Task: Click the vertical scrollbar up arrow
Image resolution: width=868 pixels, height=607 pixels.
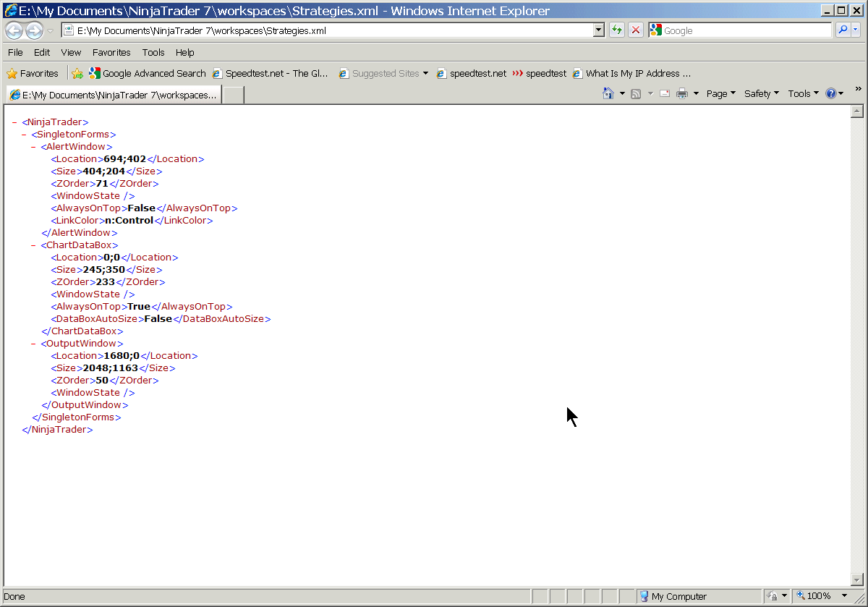Action: tap(857, 111)
